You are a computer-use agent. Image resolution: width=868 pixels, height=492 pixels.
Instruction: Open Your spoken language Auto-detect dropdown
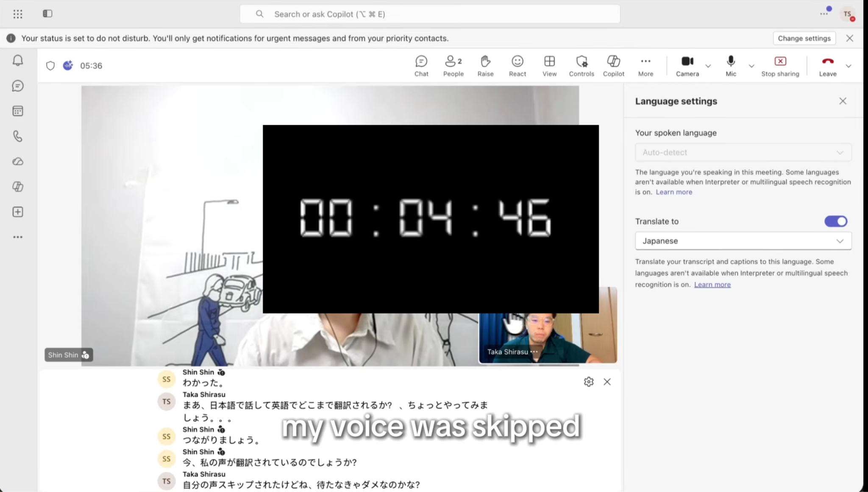pyautogui.click(x=743, y=152)
